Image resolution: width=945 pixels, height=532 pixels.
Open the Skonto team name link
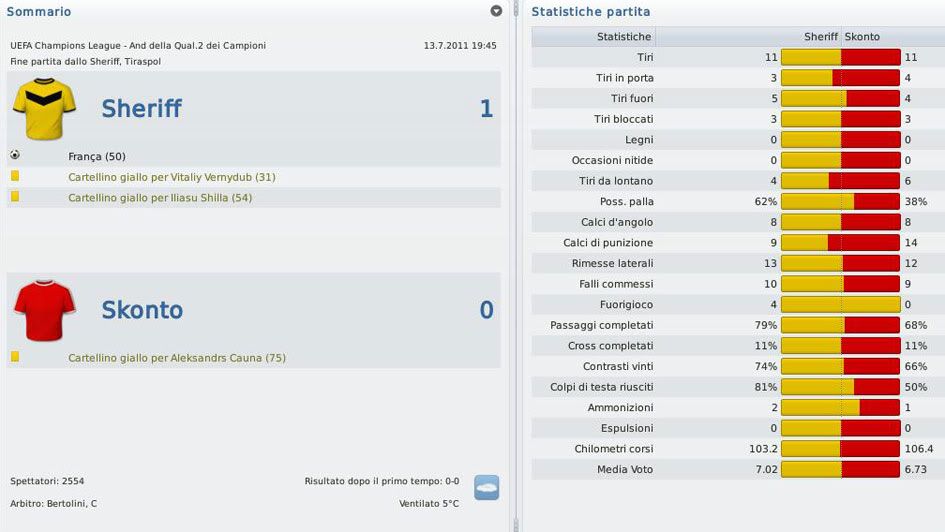[x=142, y=310]
